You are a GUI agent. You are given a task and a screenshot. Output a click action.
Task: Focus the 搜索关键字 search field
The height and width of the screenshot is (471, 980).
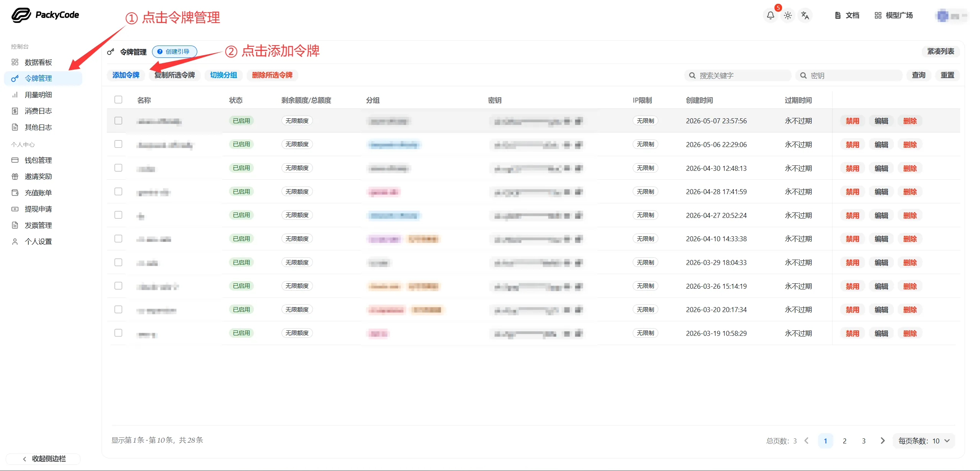[738, 75]
